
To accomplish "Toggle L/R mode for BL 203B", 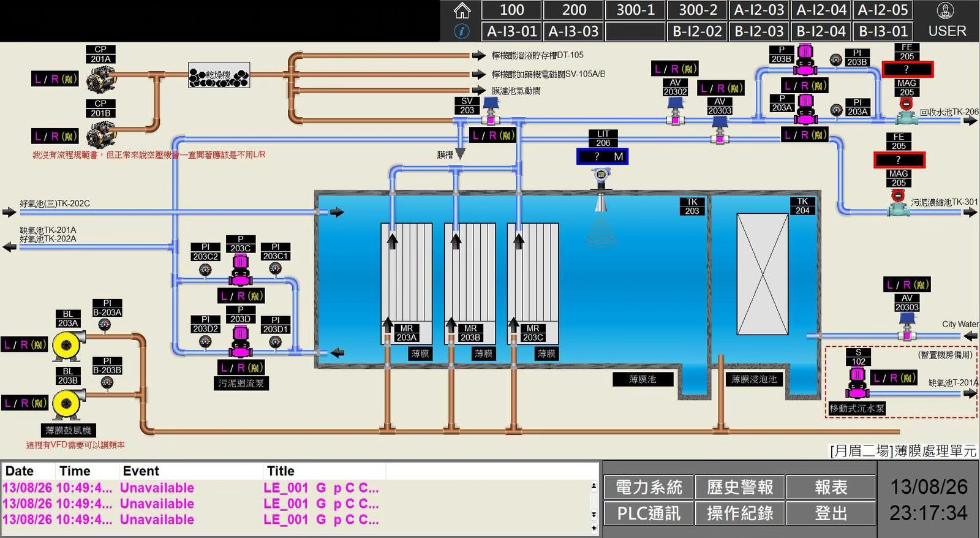I will point(24,403).
